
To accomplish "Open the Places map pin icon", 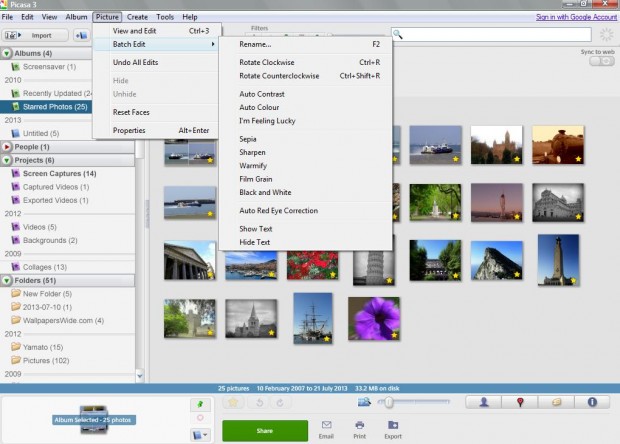I will click(520, 402).
